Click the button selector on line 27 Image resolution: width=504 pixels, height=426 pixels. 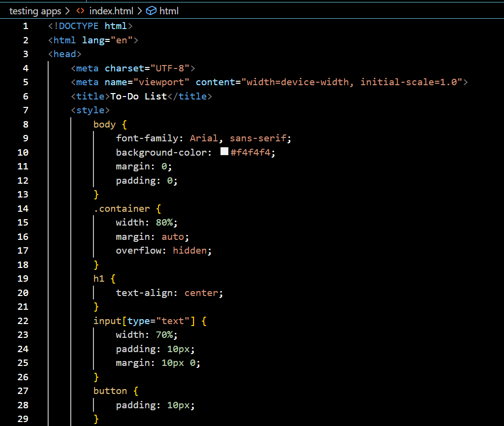[x=110, y=391]
